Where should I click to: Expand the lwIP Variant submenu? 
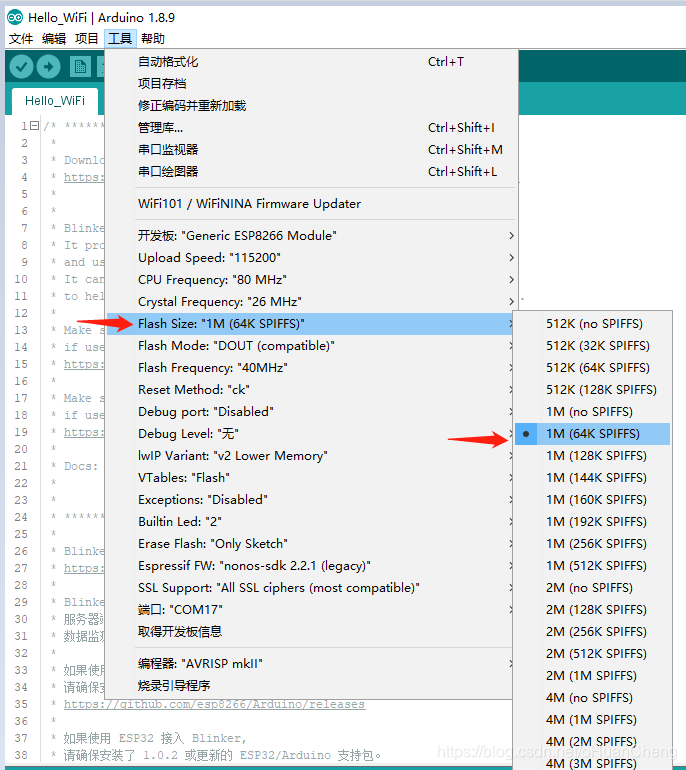(310, 456)
